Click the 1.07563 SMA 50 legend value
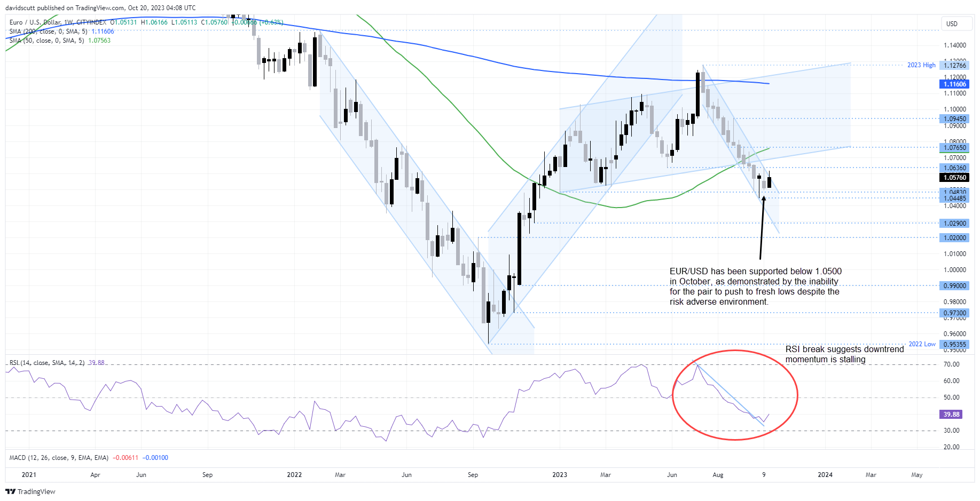Viewport: 980px width, 501px height. pyautogui.click(x=99, y=41)
